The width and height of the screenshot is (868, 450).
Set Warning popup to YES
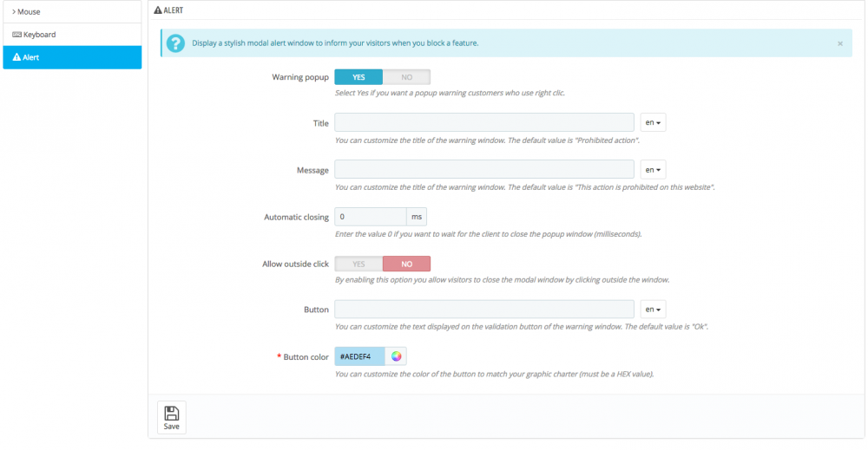358,77
